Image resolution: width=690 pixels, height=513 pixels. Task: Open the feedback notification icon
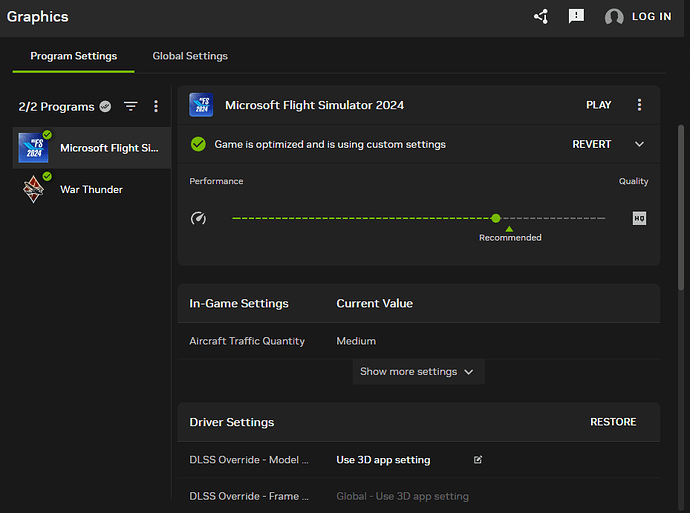pos(576,16)
